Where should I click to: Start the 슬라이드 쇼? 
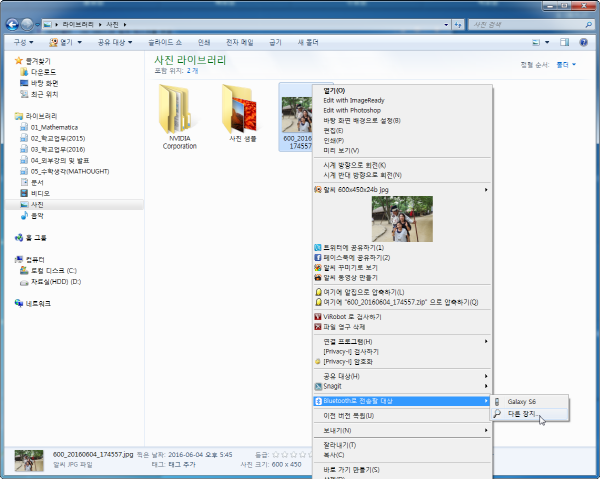click(x=165, y=42)
